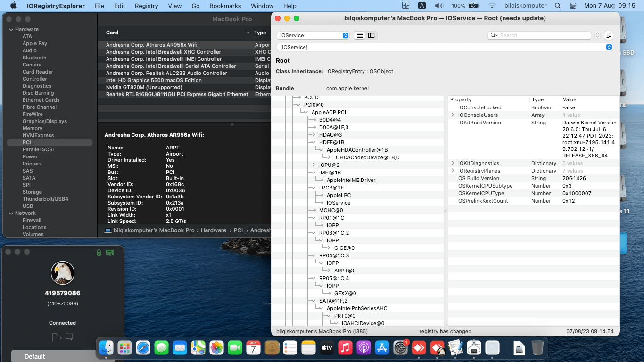This screenshot has height=362, width=644.
Task: Open FaceTime from the Dock
Action: coord(235,348)
